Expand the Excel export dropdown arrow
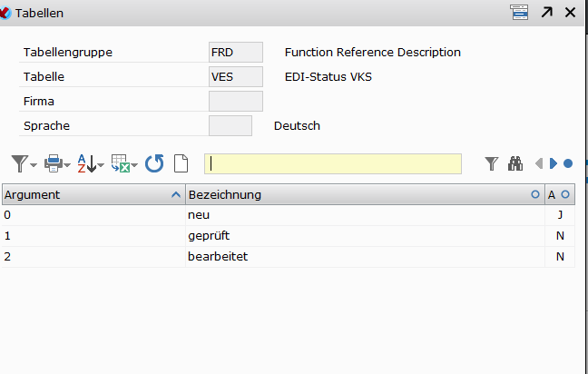Screen dimensions: 588x374 coord(134,165)
